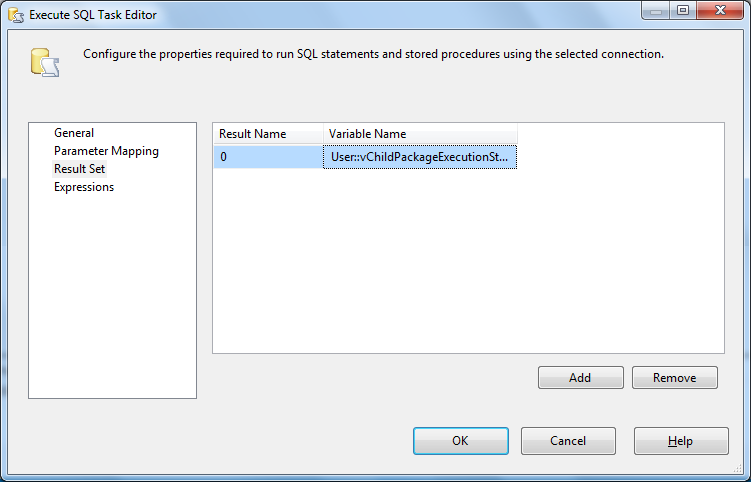The height and width of the screenshot is (482, 751).
Task: Go to the Expressions page
Action: click(x=84, y=187)
